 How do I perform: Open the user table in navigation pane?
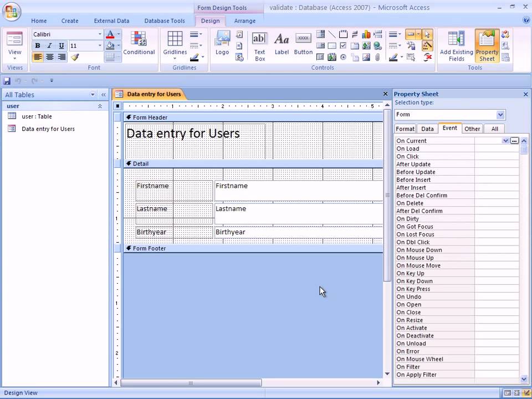(x=37, y=116)
